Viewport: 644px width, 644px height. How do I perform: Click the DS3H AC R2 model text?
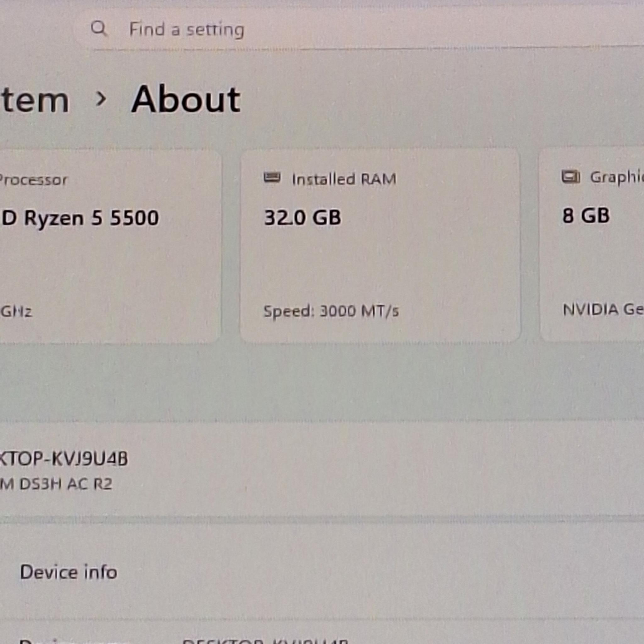[x=56, y=484]
